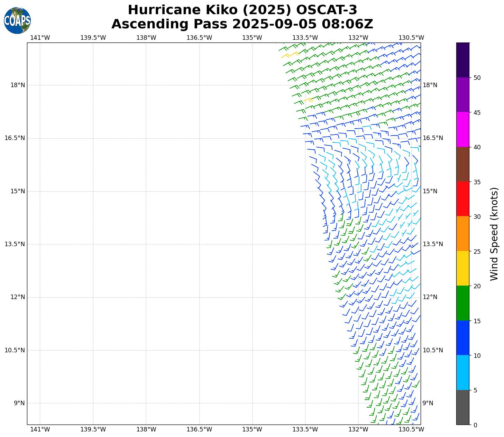Click the 9°N label on right axis
The height and width of the screenshot is (437, 504).
428,403
